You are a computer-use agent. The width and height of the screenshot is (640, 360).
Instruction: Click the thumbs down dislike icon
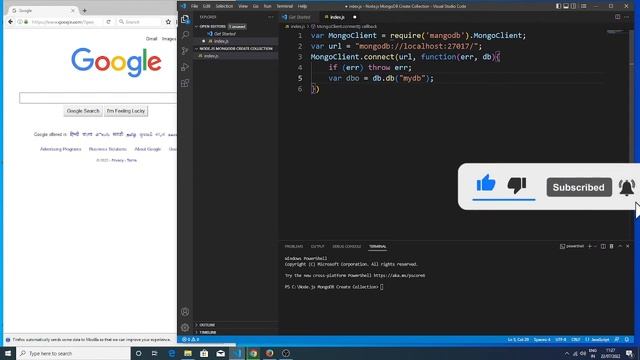pos(517,185)
